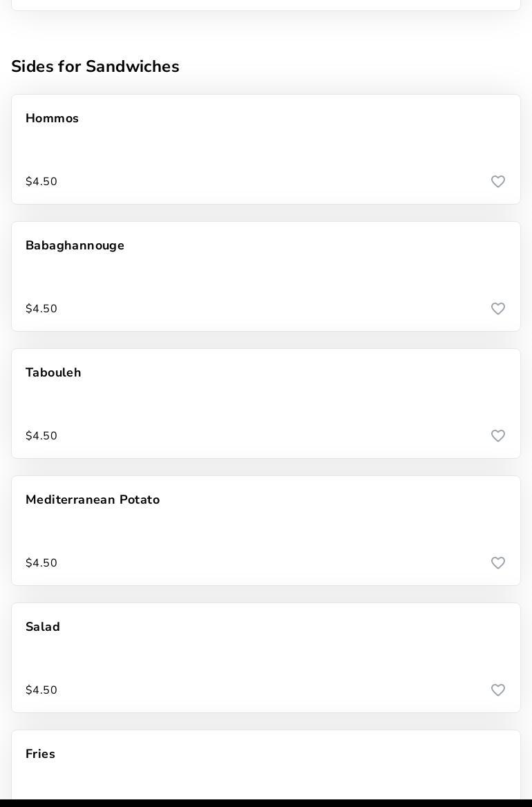Favorite the Hommos side item

point(498,182)
